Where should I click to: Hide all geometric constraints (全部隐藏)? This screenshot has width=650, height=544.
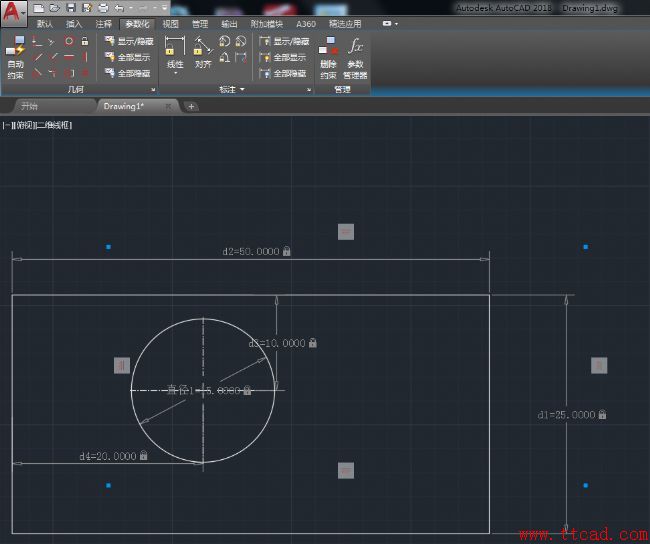tap(127, 73)
